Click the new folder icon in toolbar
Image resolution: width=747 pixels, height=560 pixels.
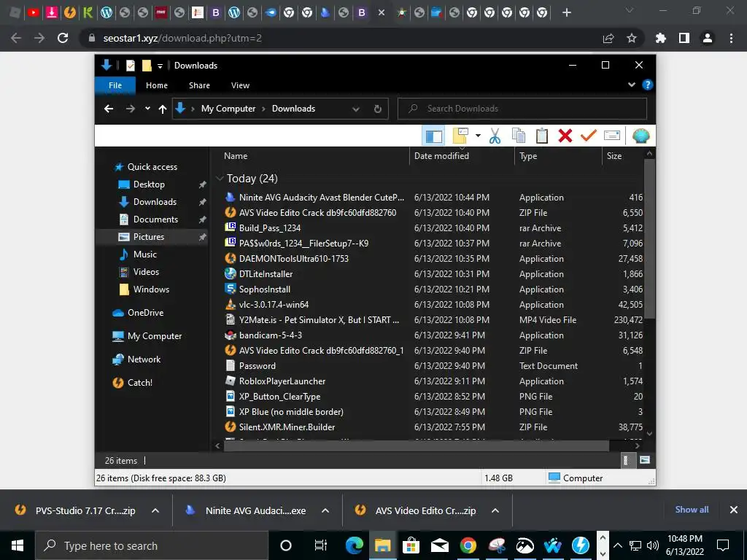coord(460,136)
